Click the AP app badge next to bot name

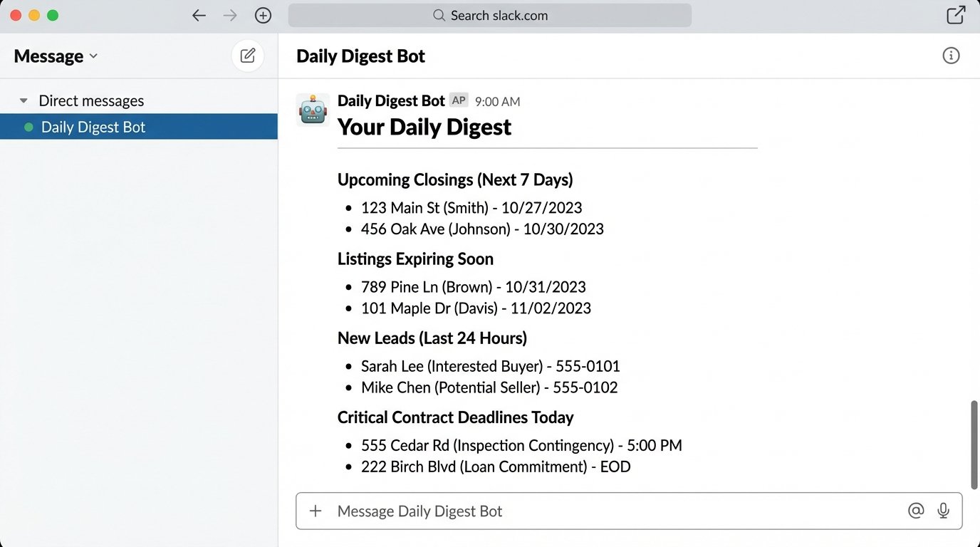(x=458, y=100)
